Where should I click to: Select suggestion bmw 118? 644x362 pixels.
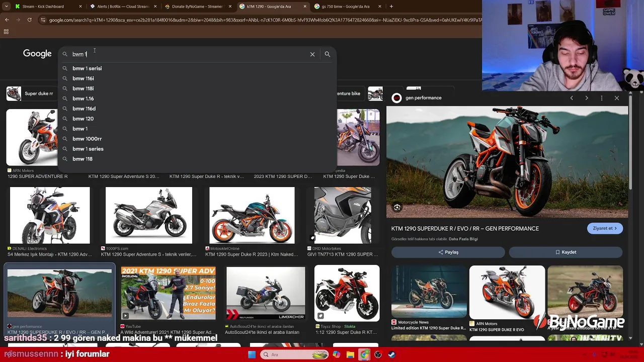pyautogui.click(x=197, y=159)
